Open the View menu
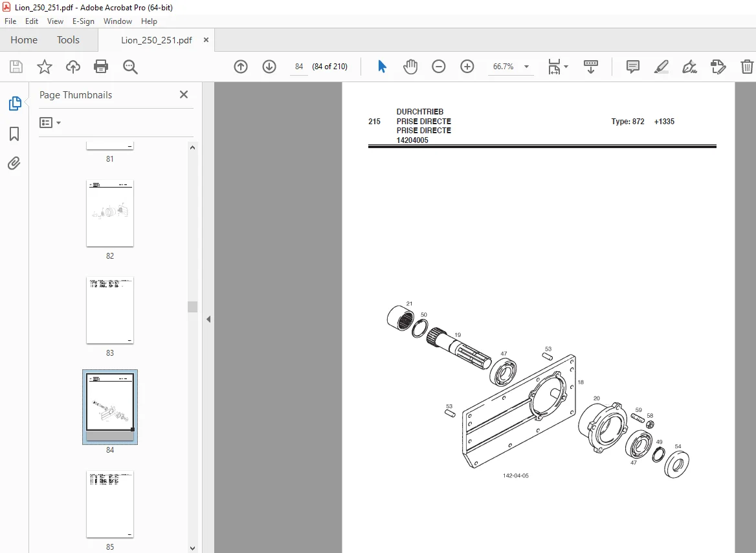Screen dimensions: 756x553 click(55, 21)
